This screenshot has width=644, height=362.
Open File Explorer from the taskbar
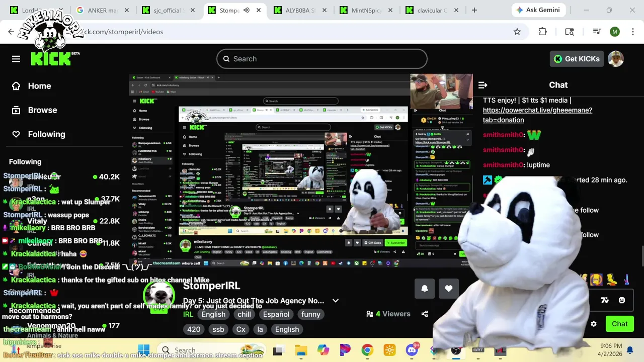pos(301,350)
